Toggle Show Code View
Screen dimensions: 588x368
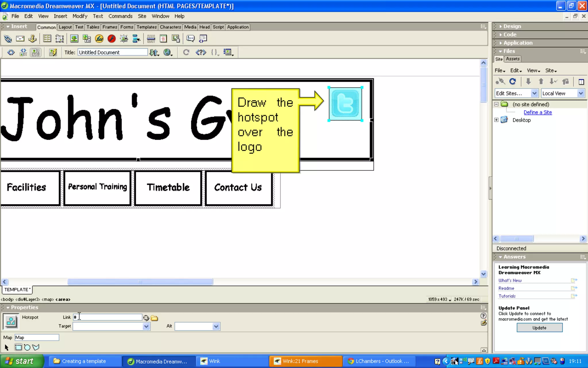(11, 52)
